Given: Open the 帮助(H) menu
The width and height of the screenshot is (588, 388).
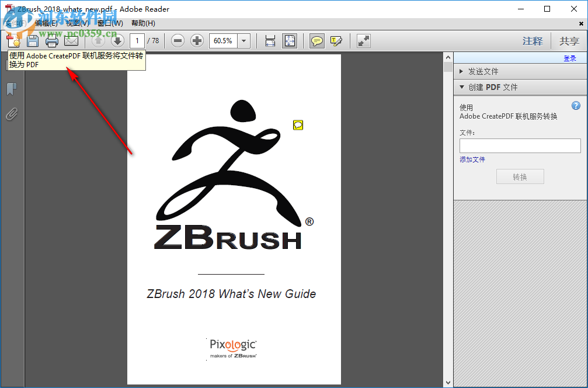Looking at the screenshot, I should coord(143,23).
